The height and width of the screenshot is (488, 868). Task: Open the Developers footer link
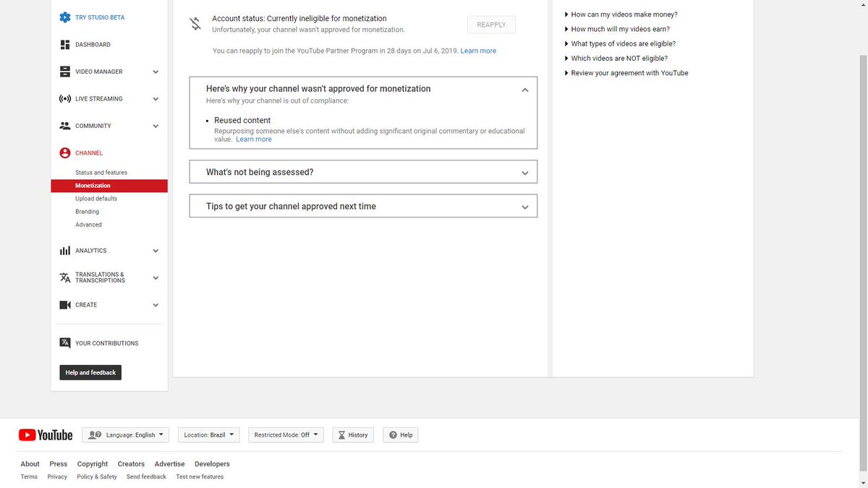[x=212, y=464]
